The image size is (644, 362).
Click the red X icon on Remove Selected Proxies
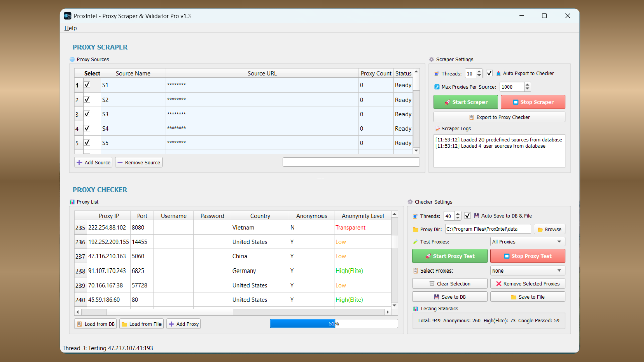pos(499,283)
